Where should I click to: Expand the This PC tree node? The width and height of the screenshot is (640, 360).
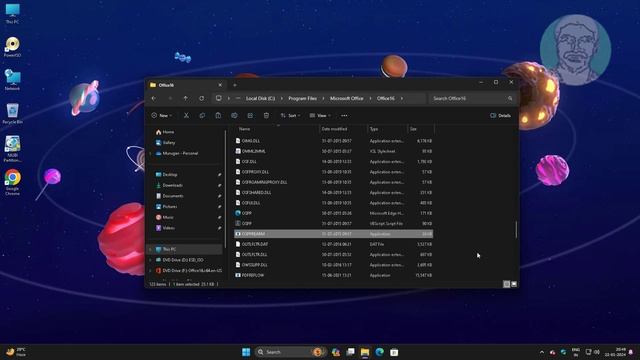pyautogui.click(x=150, y=249)
